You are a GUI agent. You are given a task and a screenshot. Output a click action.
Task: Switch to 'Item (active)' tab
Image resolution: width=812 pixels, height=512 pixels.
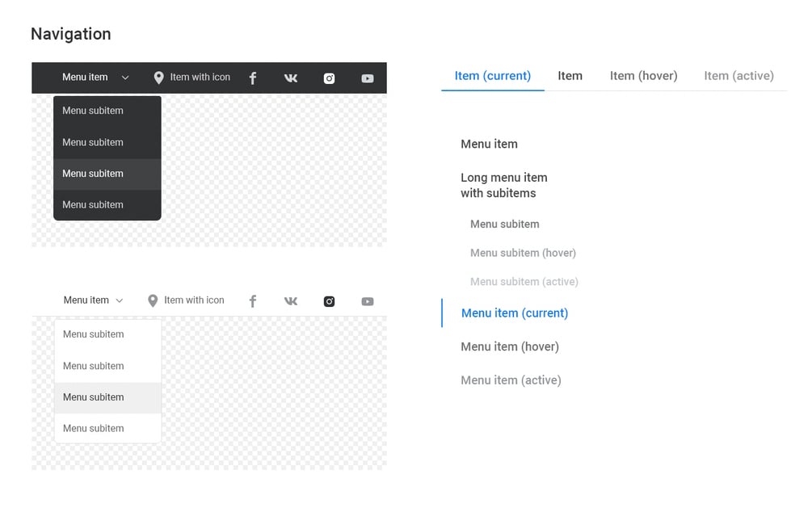(x=739, y=76)
